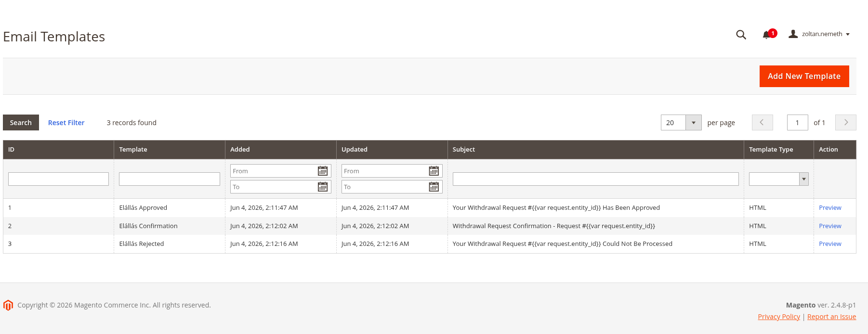Click HTML type in Elállás Approved row
868x334 pixels.
pos(758,208)
